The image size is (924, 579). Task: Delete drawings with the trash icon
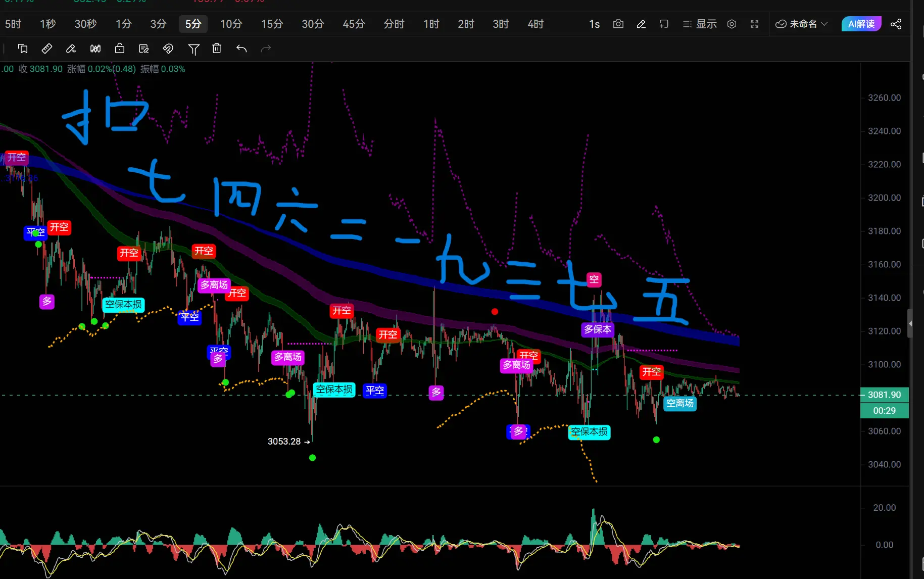tap(217, 49)
